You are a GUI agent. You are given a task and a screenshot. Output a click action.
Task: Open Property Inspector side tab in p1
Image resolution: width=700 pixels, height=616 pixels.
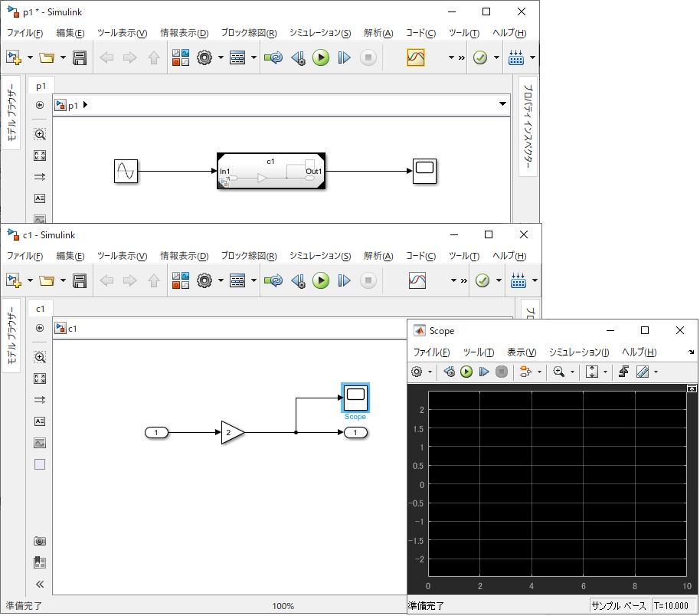click(528, 126)
